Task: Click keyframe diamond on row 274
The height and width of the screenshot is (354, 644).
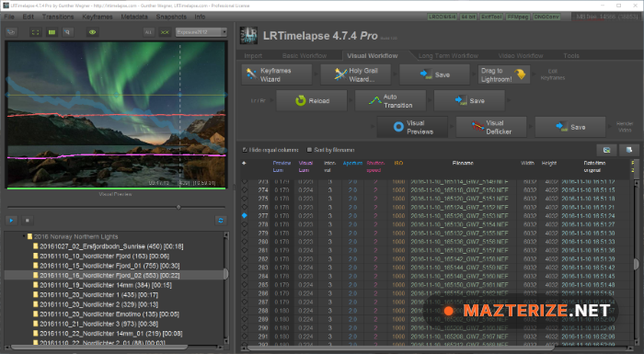Action: pos(245,189)
